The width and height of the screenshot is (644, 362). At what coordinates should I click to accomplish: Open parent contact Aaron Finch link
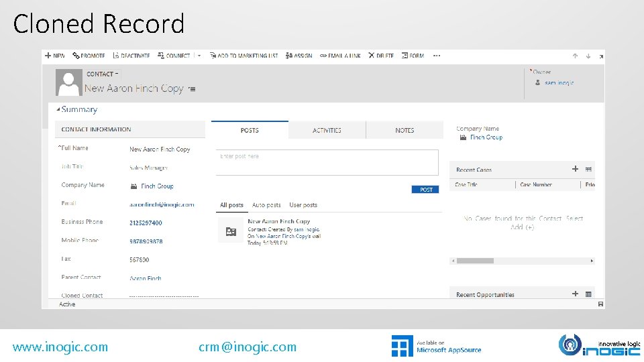point(146,278)
